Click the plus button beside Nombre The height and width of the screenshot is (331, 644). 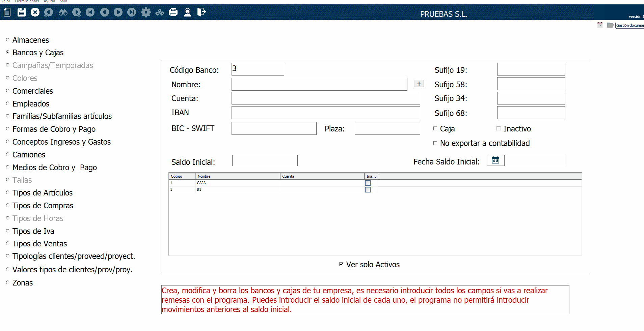pyautogui.click(x=419, y=84)
